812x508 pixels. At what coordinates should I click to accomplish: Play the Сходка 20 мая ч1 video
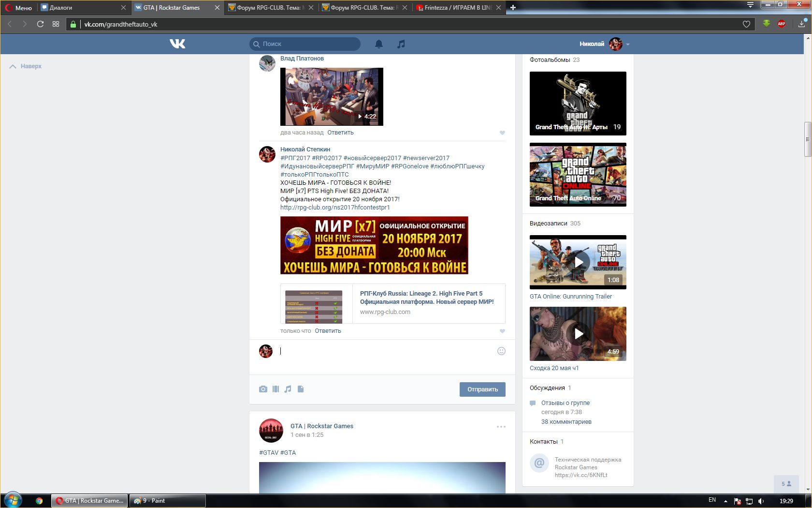point(578,334)
